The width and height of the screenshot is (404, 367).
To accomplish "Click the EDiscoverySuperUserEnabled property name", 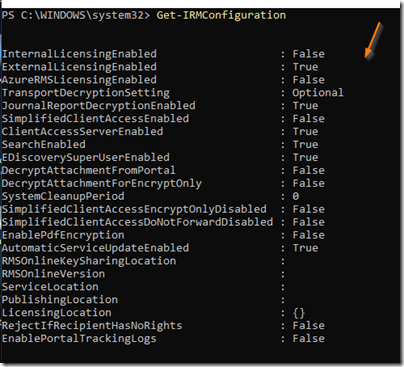I will click(86, 158).
